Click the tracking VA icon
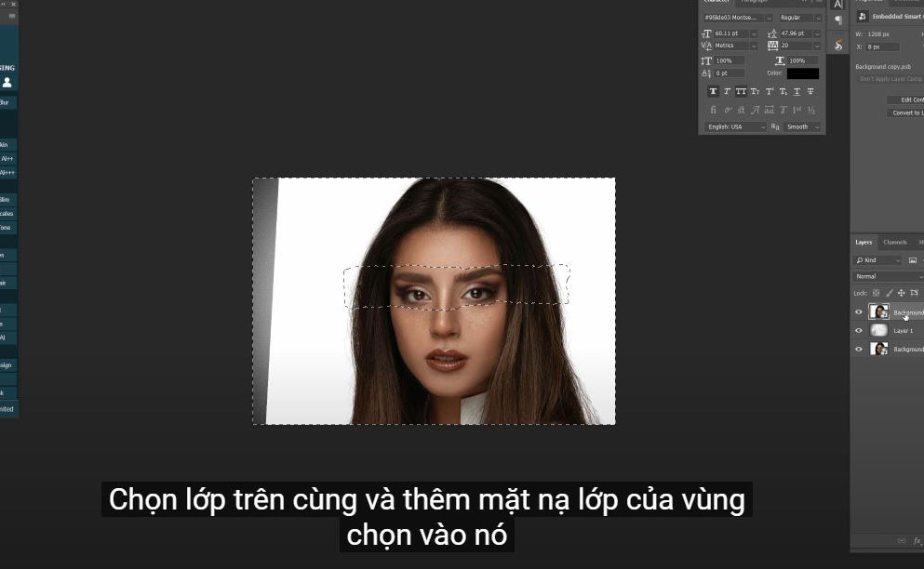The height and width of the screenshot is (569, 924). 772,46
